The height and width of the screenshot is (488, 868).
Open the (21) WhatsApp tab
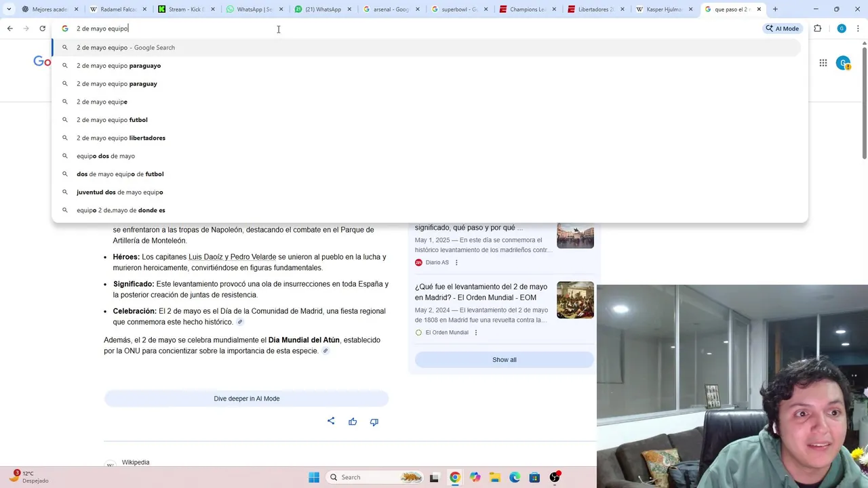click(323, 9)
